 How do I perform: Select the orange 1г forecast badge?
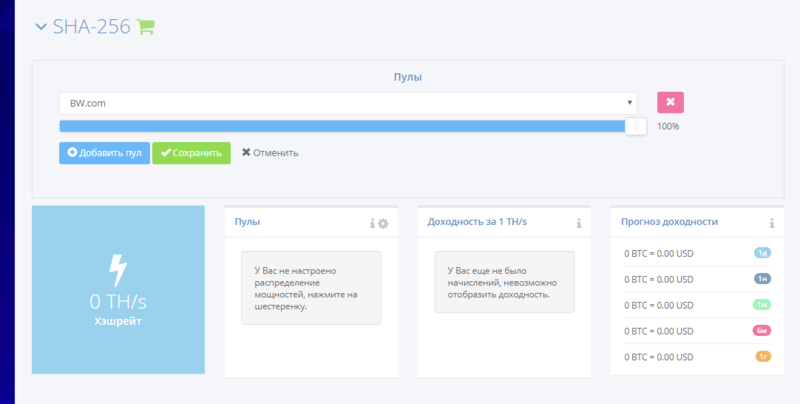click(762, 357)
